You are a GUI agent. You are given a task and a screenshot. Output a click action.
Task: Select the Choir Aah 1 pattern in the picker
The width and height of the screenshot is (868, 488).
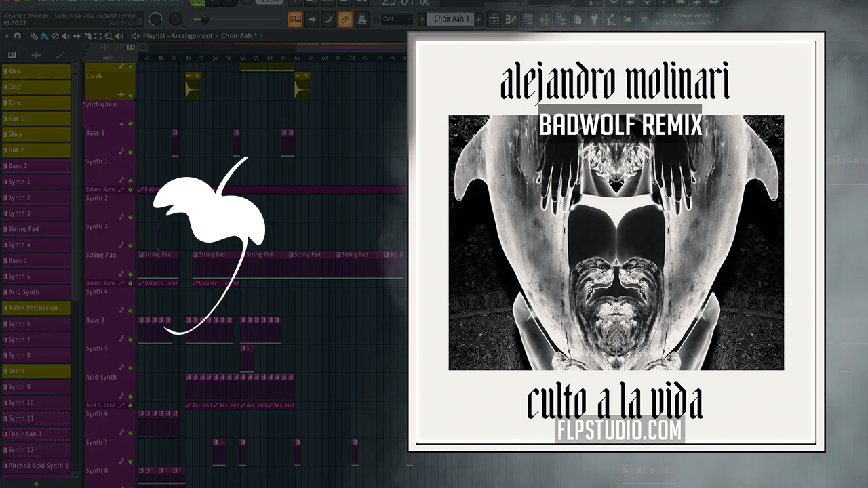pos(36,434)
